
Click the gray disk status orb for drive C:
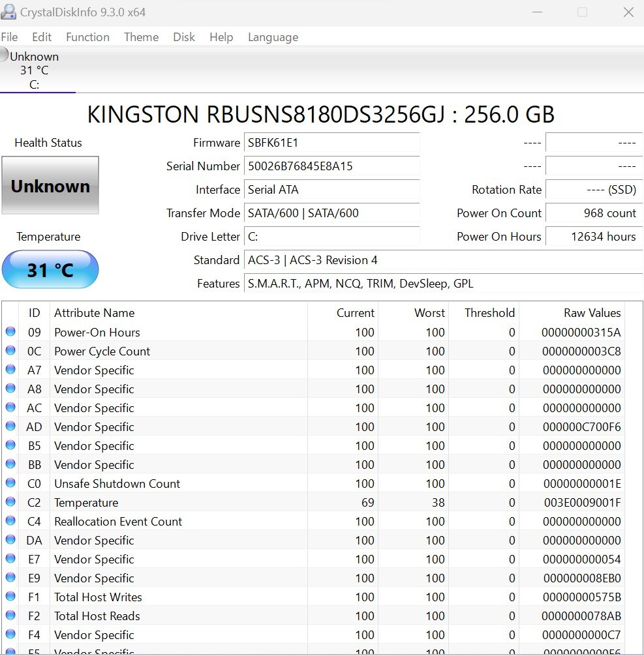point(5,55)
